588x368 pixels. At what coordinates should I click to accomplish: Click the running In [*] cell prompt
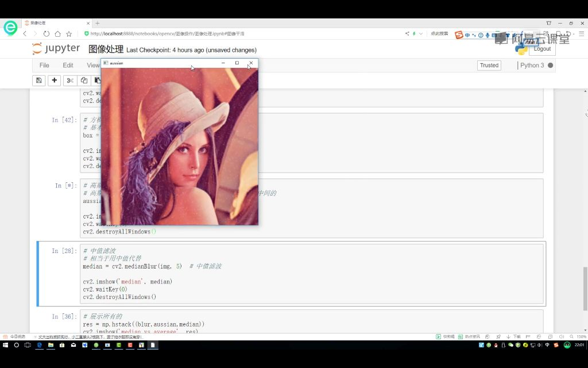(65, 186)
